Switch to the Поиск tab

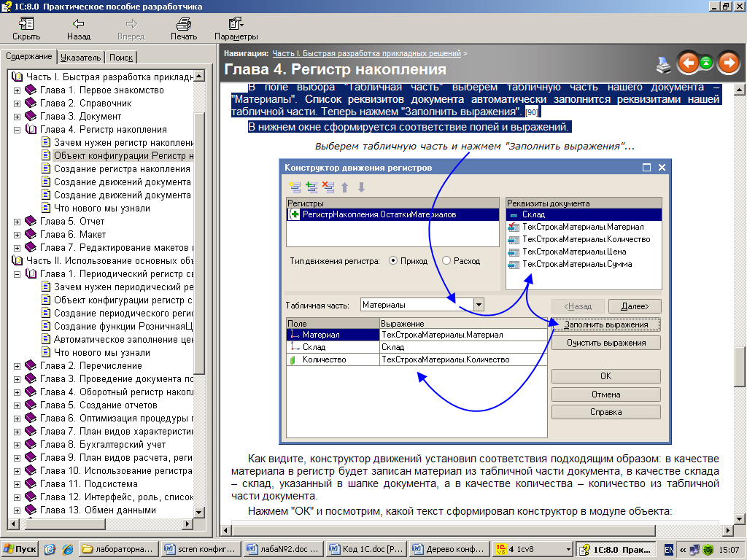[x=121, y=57]
